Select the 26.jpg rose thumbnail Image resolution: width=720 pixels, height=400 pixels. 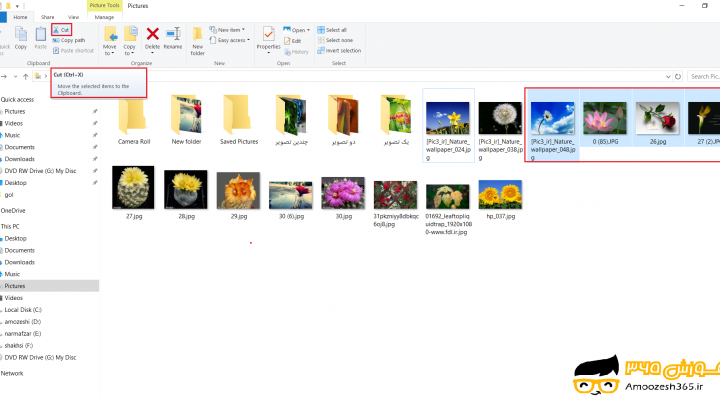pyautogui.click(x=658, y=118)
